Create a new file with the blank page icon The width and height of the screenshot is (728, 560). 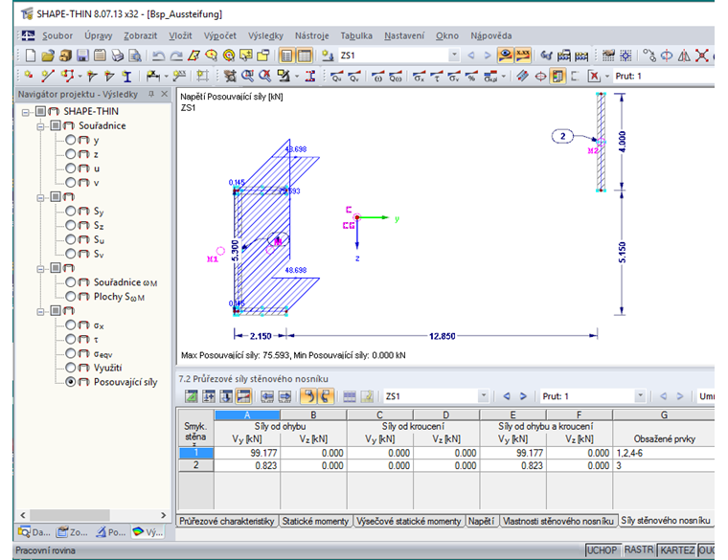click(31, 56)
